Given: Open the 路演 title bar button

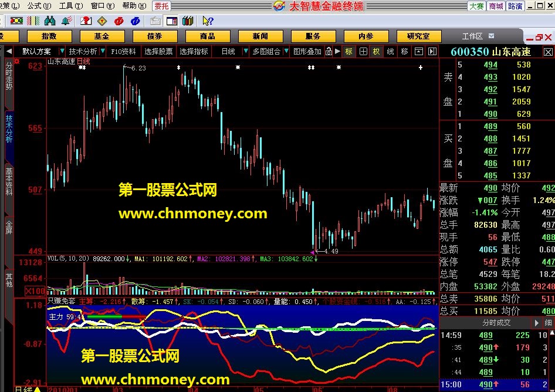Looking at the screenshot, I should [x=515, y=6].
